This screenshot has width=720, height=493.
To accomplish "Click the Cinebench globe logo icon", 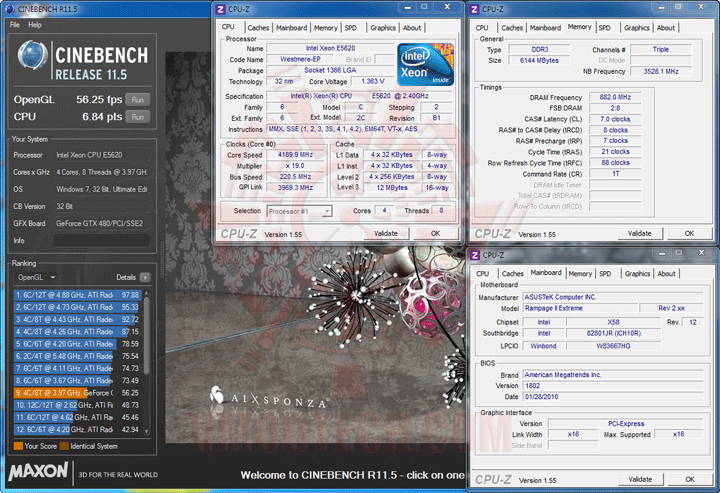I will [33, 56].
